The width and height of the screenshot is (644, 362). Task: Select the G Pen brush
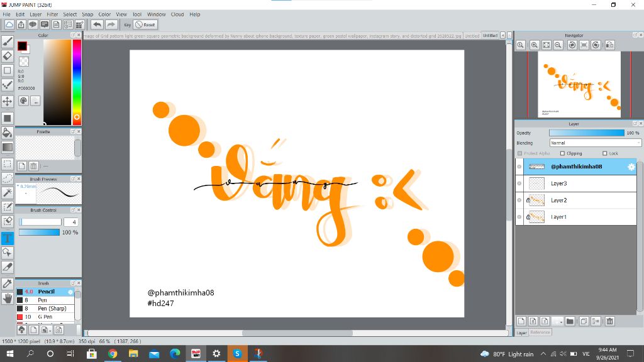pos(45,317)
